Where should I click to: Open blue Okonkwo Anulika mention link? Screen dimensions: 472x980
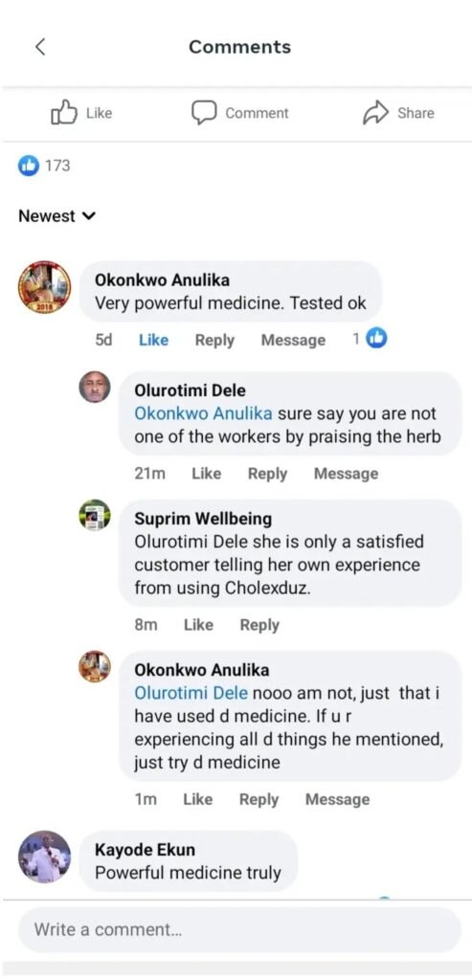[203, 413]
